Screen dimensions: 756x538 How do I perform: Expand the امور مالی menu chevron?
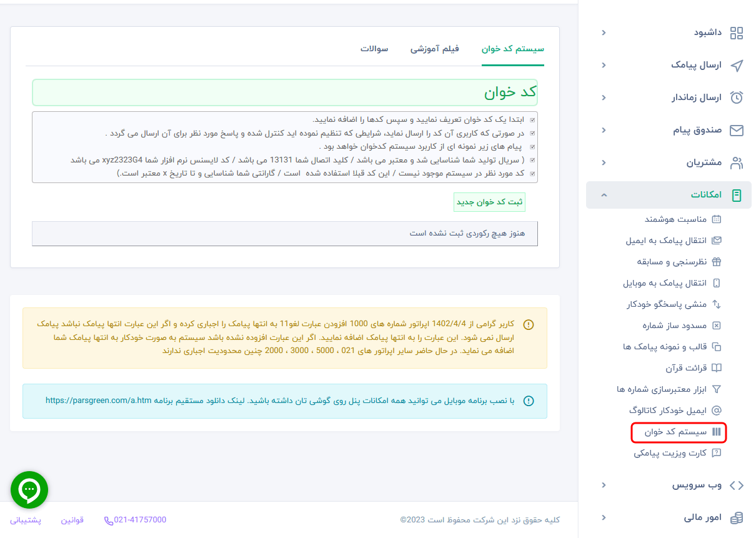click(604, 517)
